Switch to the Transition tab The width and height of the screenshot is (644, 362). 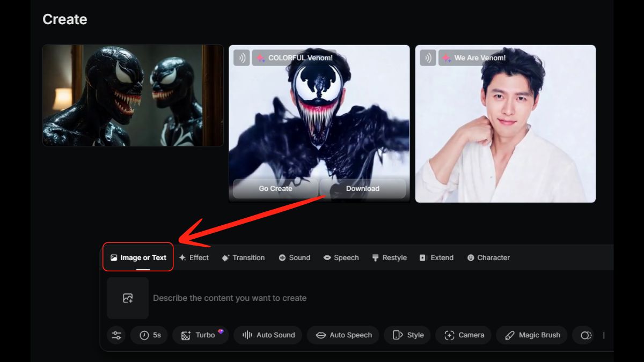(x=243, y=257)
